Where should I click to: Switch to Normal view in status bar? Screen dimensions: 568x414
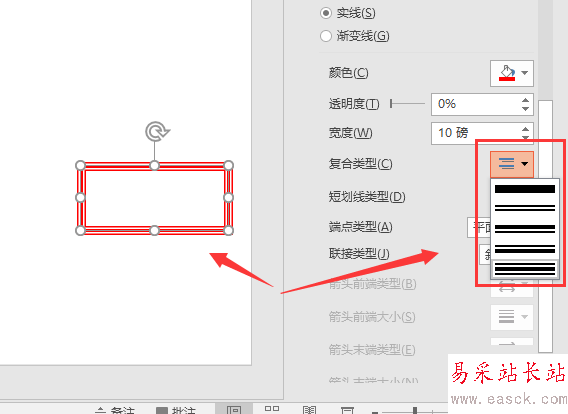pos(234,410)
